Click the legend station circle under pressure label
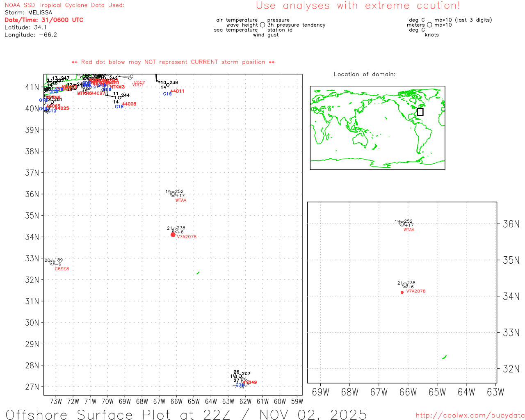The height and width of the screenshot is (420, 525). click(x=262, y=25)
